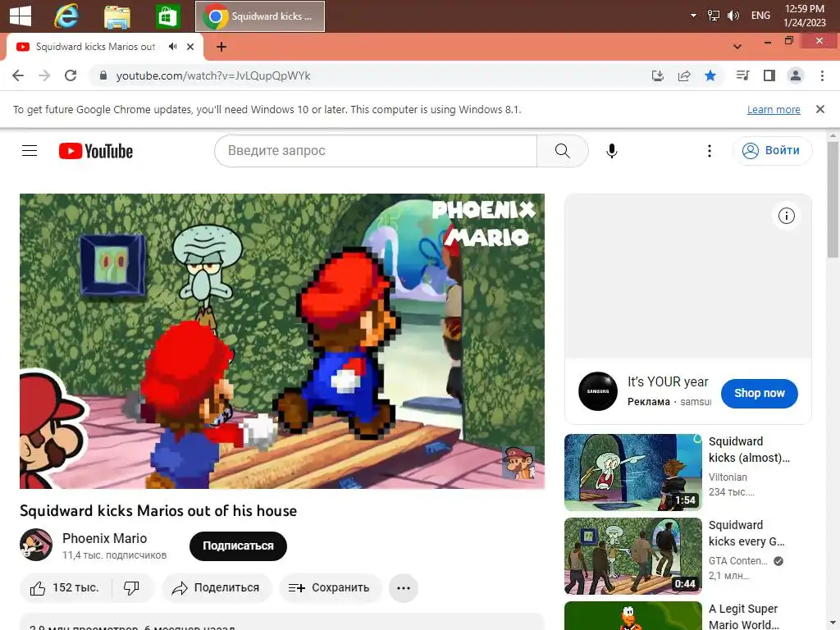Sign in with Войти button

772,151
